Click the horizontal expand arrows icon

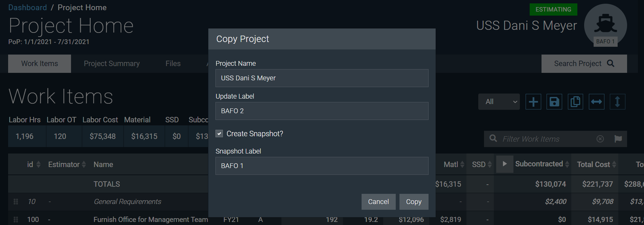click(x=596, y=102)
